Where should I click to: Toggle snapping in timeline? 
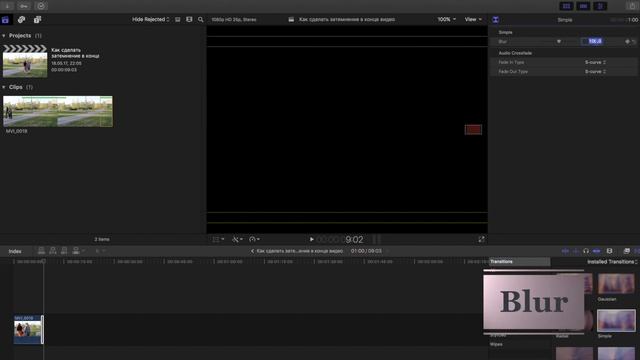tap(596, 251)
